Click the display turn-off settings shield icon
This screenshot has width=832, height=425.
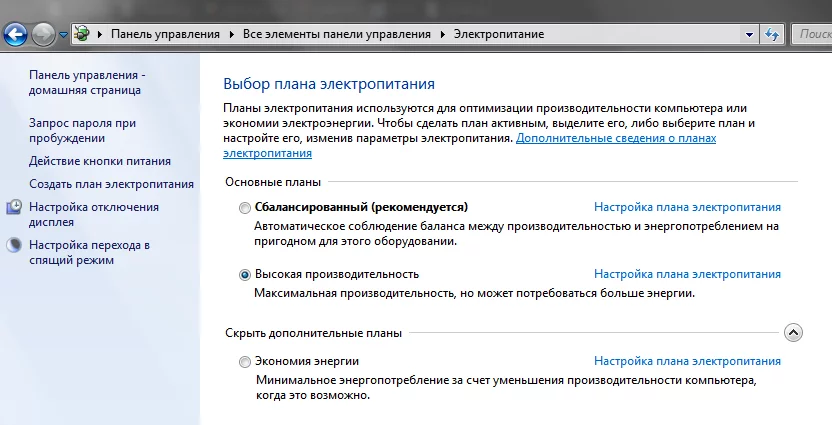point(15,207)
